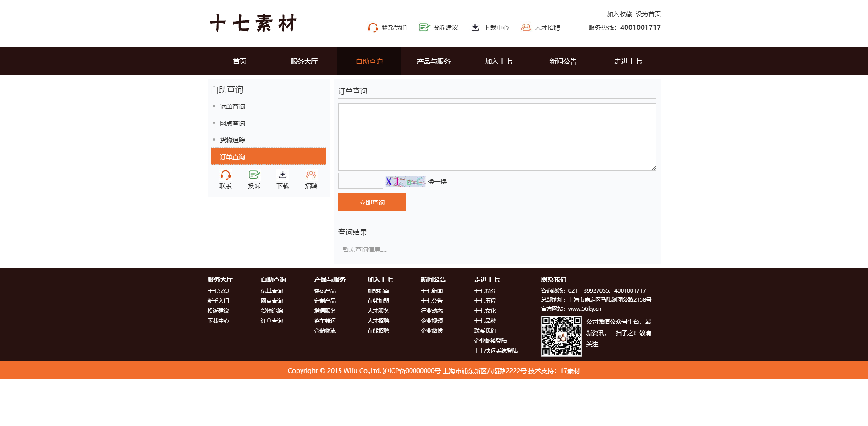The height and width of the screenshot is (426, 868).
Task: Select 货物追踪 in the left sidebar
Action: pos(232,140)
